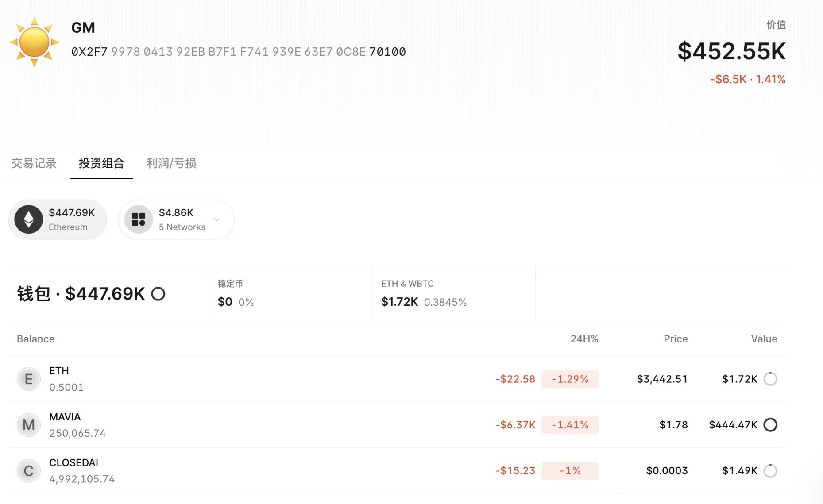Select the 投资组合 tab
The width and height of the screenshot is (823, 504).
(x=101, y=163)
